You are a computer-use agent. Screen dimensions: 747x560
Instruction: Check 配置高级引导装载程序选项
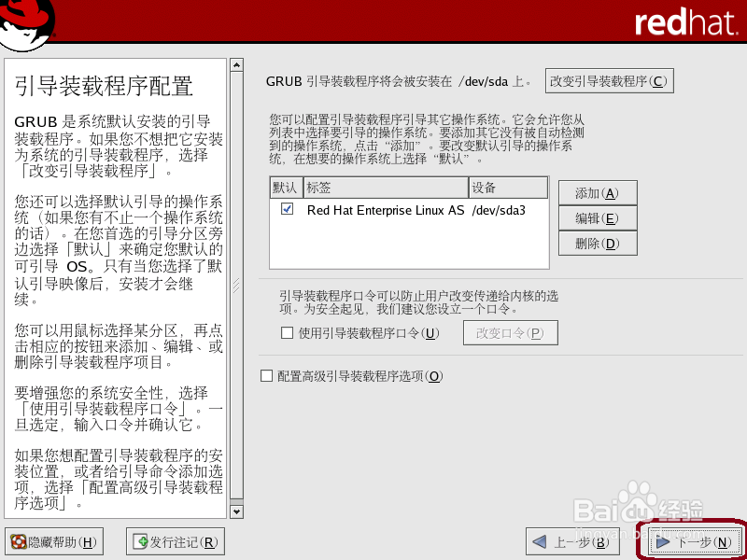click(266, 376)
